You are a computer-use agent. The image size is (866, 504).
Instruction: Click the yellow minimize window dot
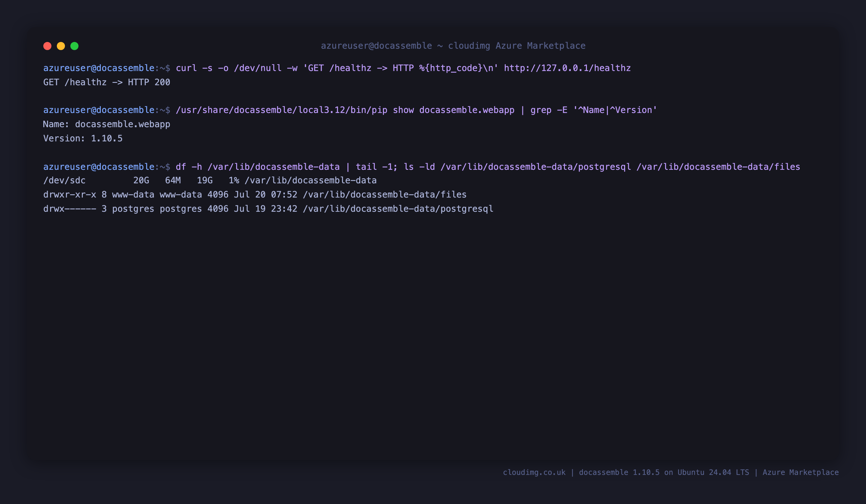point(61,46)
